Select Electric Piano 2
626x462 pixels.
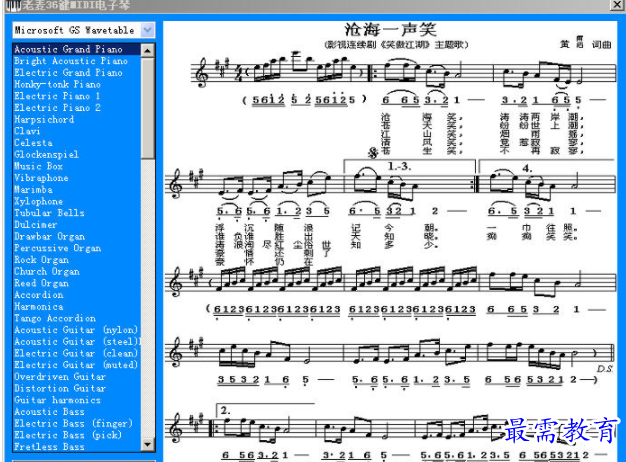click(77, 108)
